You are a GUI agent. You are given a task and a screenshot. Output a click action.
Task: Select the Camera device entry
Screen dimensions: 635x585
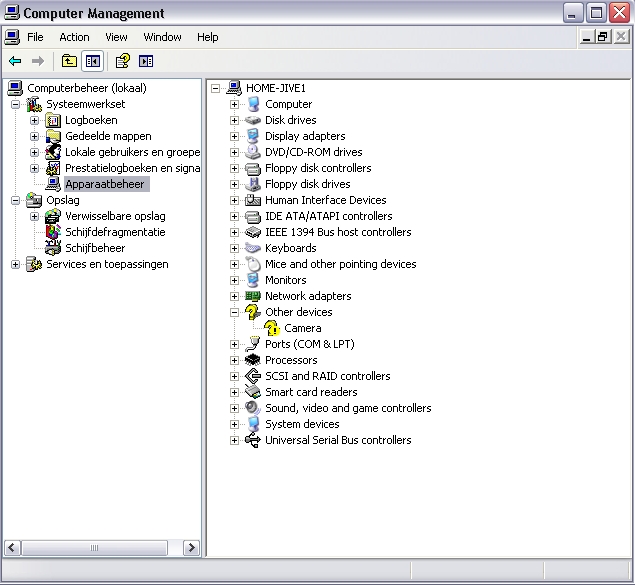303,328
